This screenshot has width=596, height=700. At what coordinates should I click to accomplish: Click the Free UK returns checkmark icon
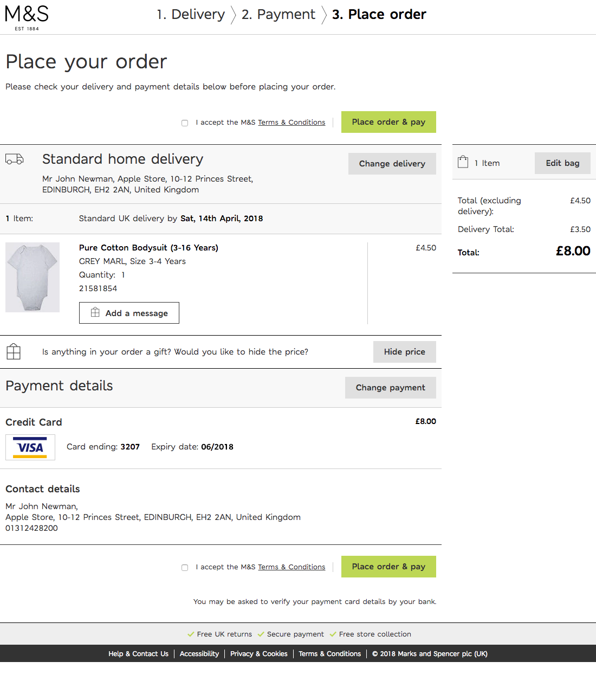point(191,634)
